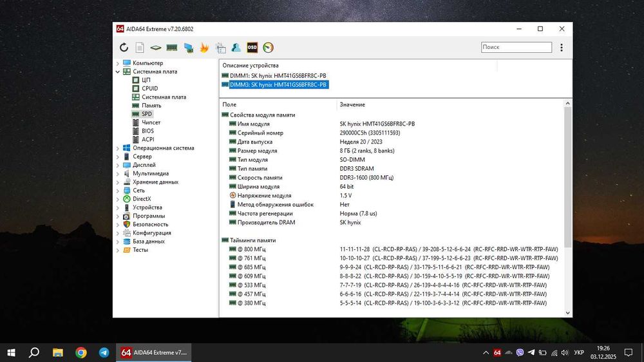The image size is (644, 362).
Task: Expand the DirectX tree node
Action: click(x=118, y=199)
